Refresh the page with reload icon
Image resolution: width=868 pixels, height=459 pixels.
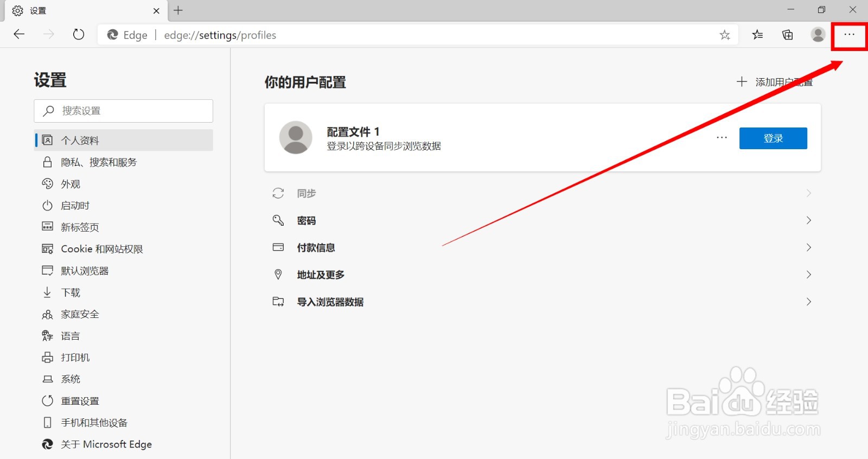[79, 35]
